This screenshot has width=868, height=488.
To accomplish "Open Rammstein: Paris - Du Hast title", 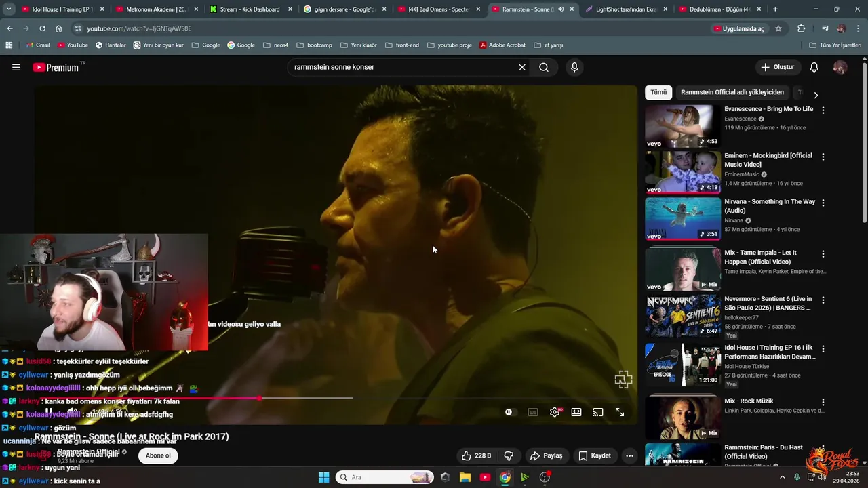I will click(x=764, y=451).
